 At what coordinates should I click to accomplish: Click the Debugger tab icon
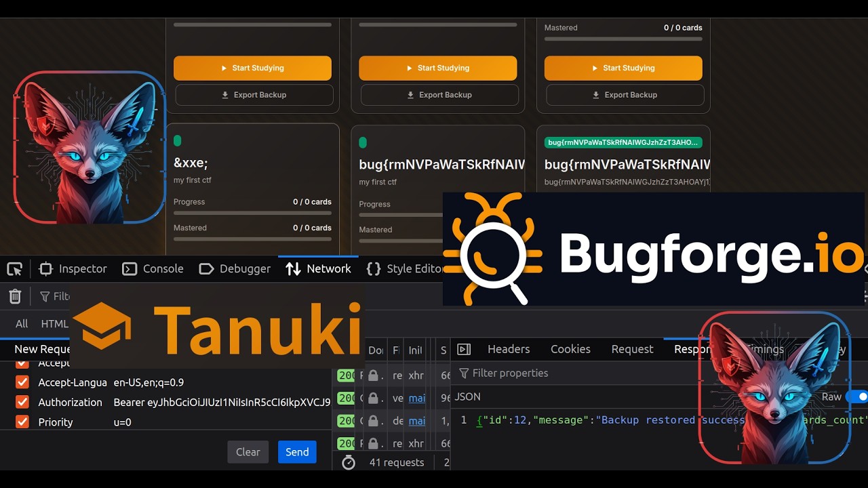pyautogui.click(x=206, y=269)
